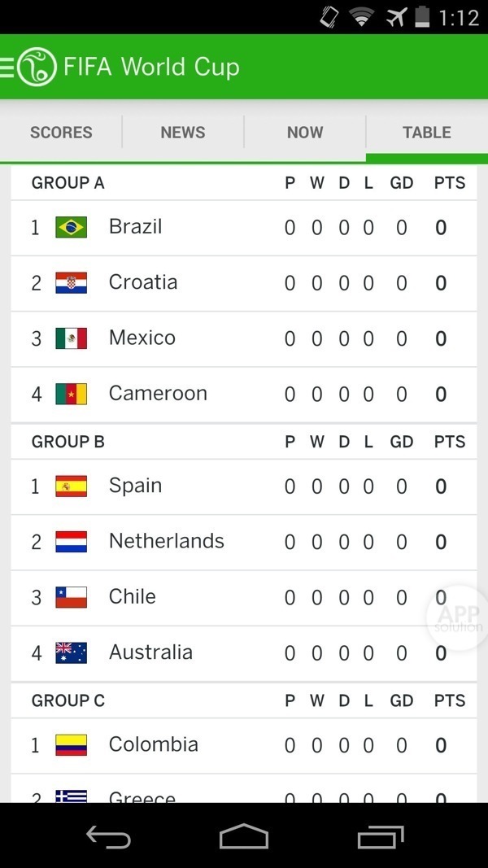Tap the Spain flag icon

72,486
